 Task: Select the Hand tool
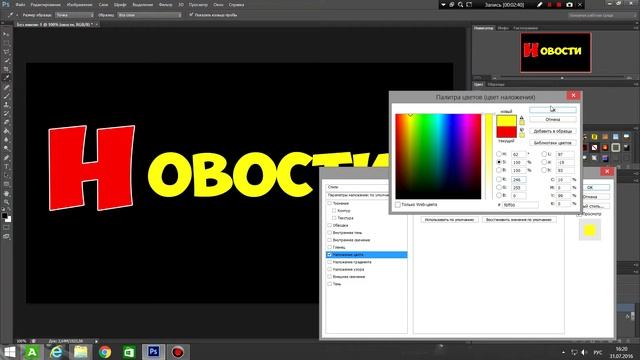(6, 193)
